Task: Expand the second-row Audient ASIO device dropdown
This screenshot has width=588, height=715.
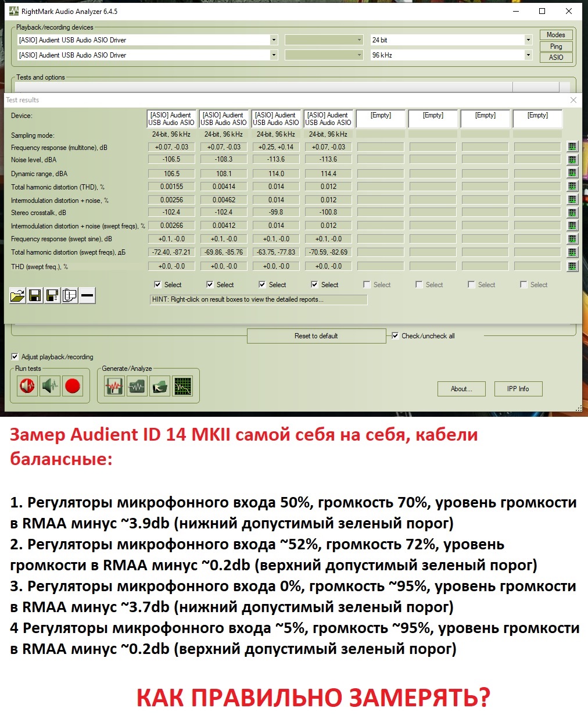Action: pyautogui.click(x=274, y=55)
